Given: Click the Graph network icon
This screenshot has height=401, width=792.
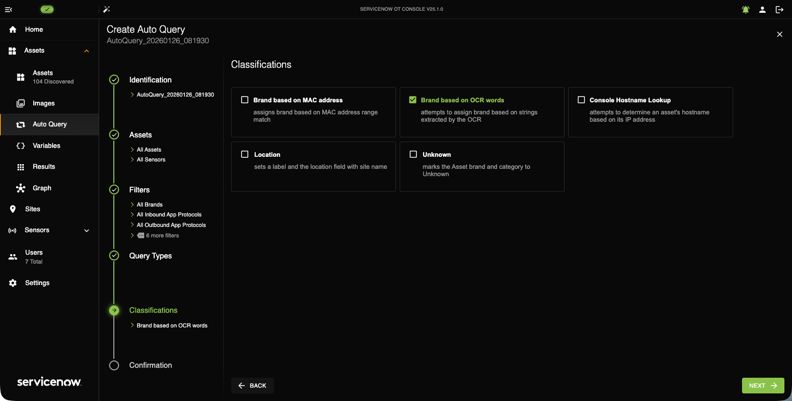Looking at the screenshot, I should coord(21,188).
